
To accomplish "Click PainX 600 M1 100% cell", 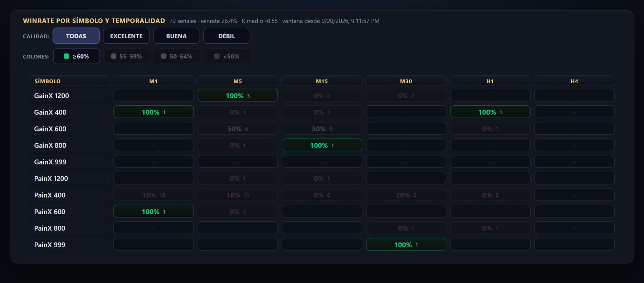I will 153,211.
